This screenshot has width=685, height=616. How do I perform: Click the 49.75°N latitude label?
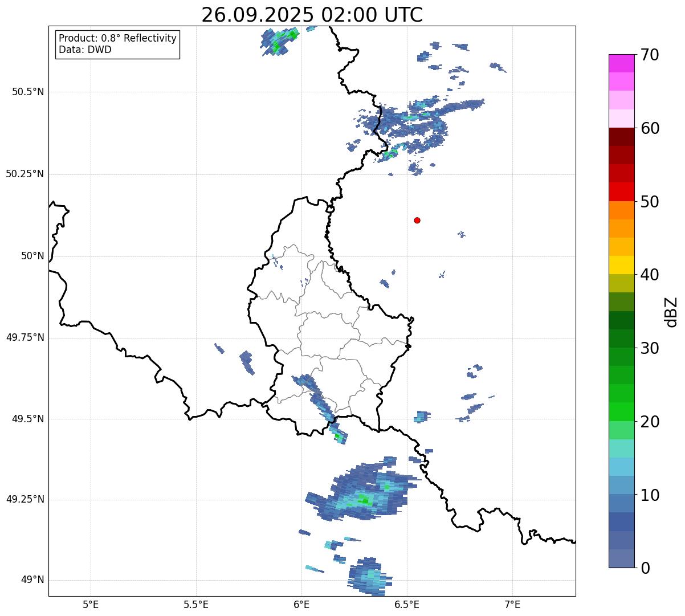pyautogui.click(x=25, y=337)
